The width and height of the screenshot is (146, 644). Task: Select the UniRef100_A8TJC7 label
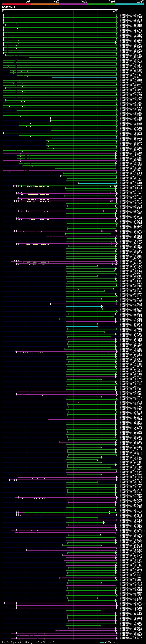(131, 326)
